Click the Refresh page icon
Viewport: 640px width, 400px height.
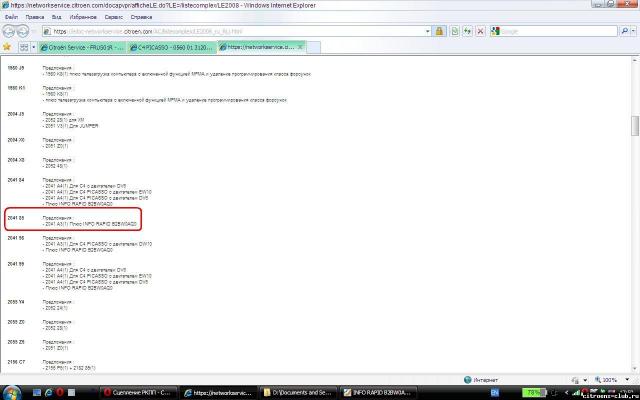click(468, 32)
